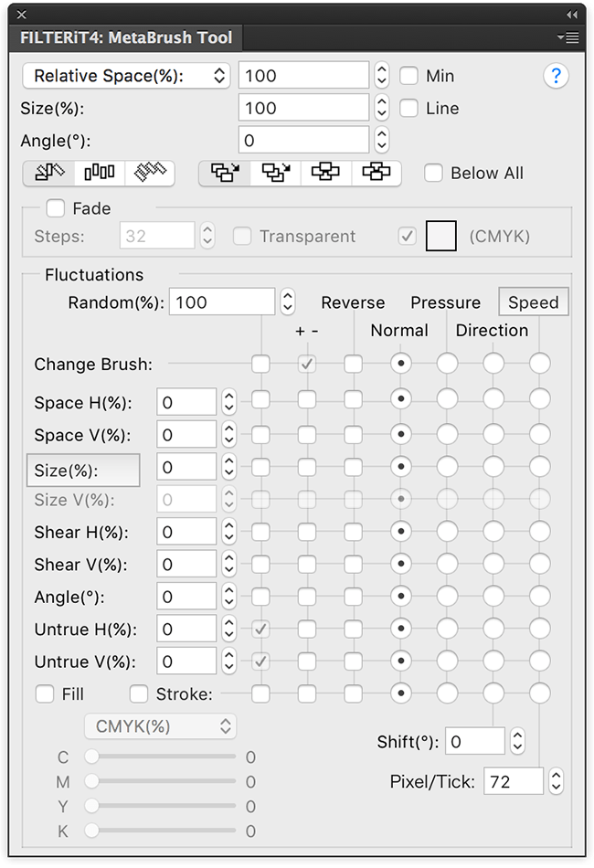The image size is (594, 868).
Task: Select the first stacking order icon
Action: (x=225, y=174)
